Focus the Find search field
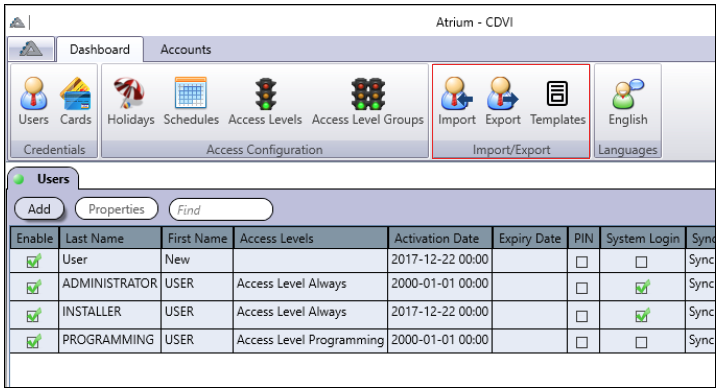This screenshot has width=718, height=392. [221, 210]
